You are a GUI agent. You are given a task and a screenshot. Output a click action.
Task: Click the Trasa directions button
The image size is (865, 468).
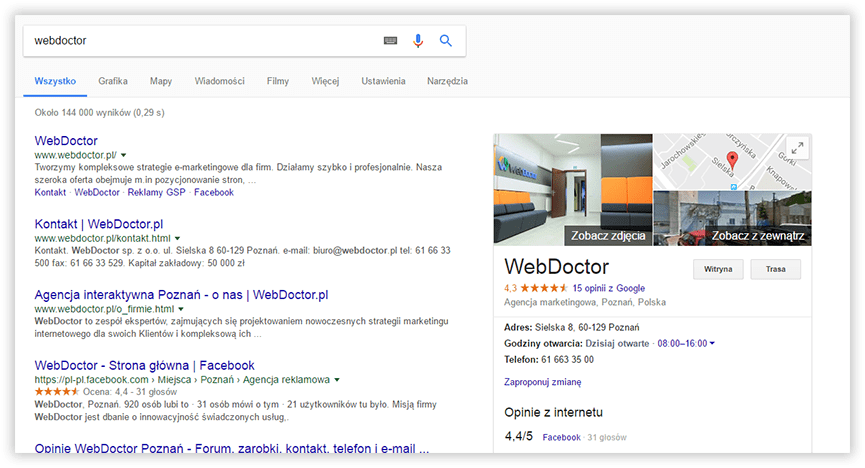click(x=776, y=269)
